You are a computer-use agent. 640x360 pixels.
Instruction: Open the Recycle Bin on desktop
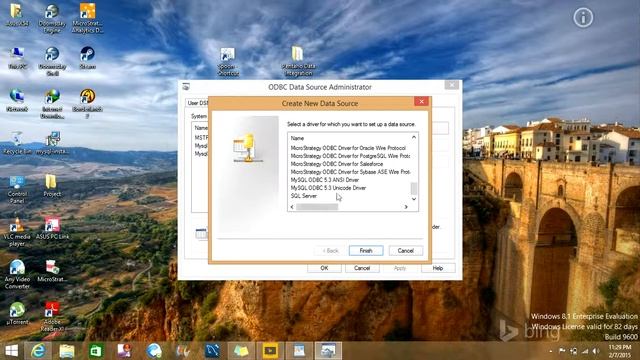[17, 143]
